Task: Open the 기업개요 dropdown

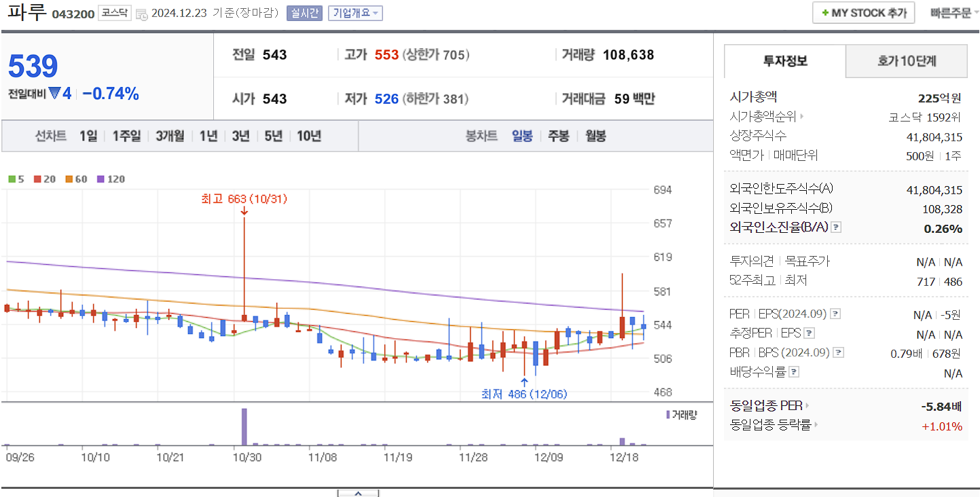Action: click(355, 13)
